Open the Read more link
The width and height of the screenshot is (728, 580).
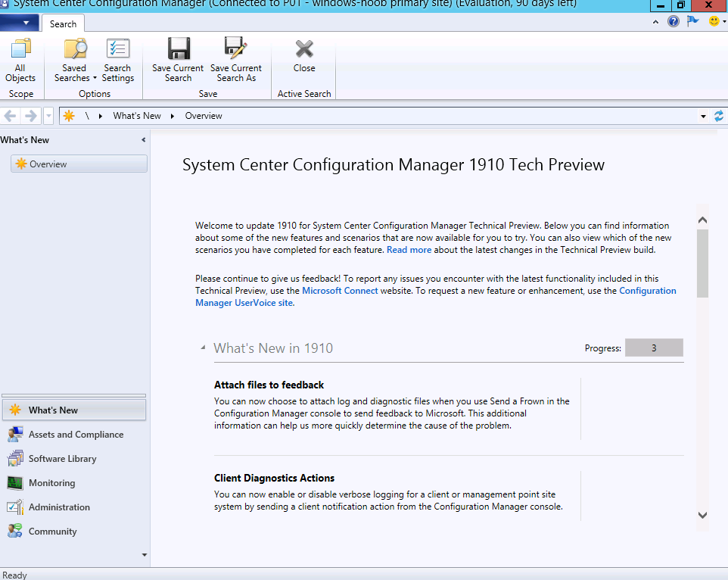pyautogui.click(x=409, y=250)
